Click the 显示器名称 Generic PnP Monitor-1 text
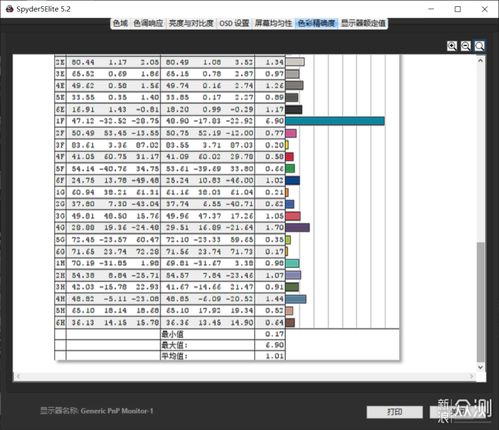 97,411
